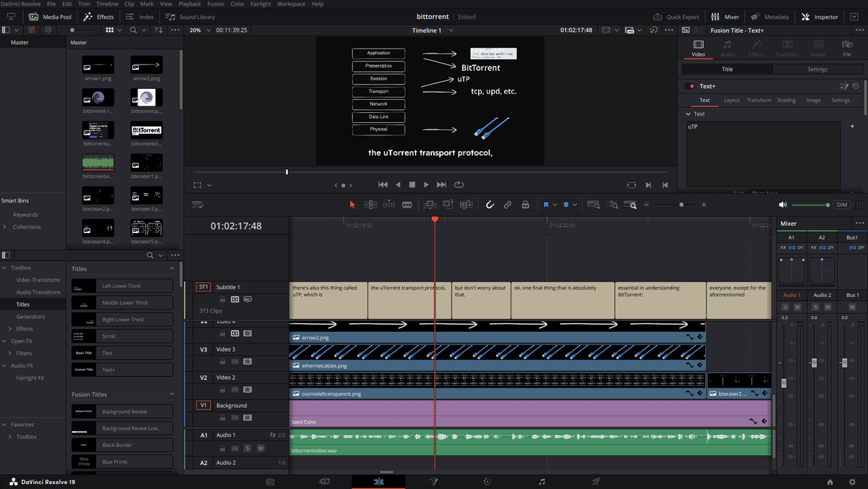The image size is (868, 489).
Task: Open the Fusion menu
Action: (216, 4)
